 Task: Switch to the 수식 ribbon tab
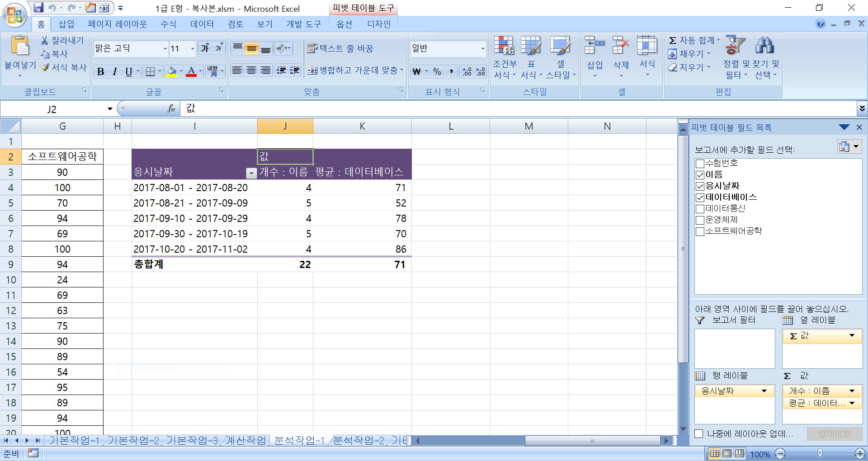(x=168, y=24)
